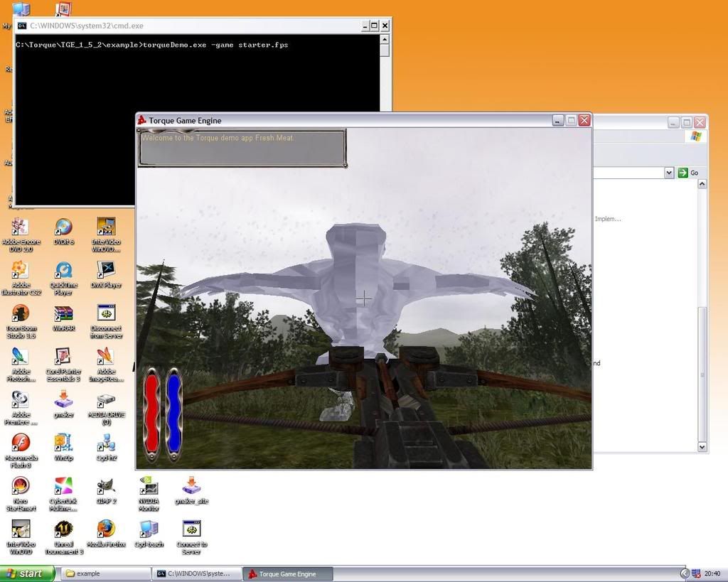
Task: Click the crosshair in the game view
Action: click(x=365, y=298)
